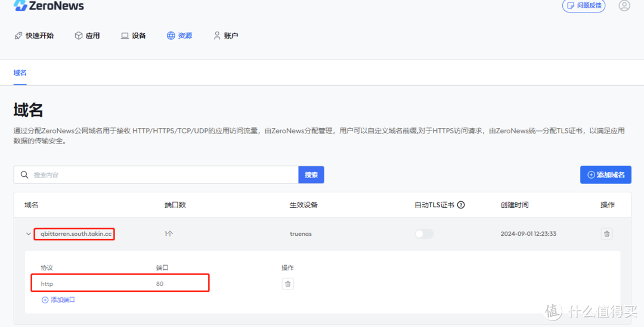Click the help icon beside 自动TLS证书
The height and width of the screenshot is (327, 644).
461,205
